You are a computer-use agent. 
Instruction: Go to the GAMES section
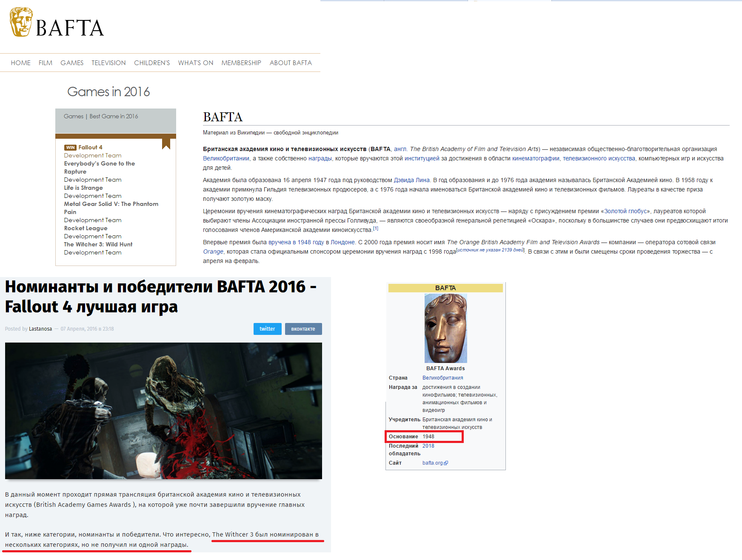pos(72,63)
